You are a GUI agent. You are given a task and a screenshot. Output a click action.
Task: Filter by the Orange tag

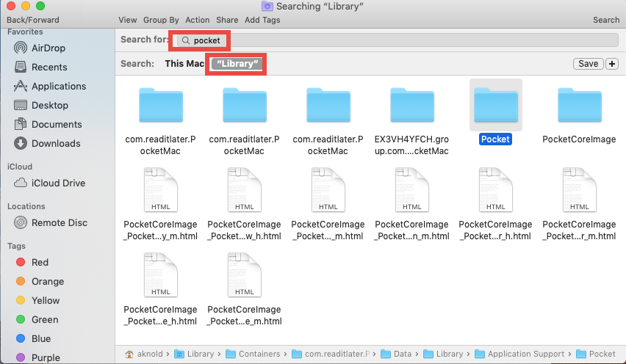(x=40, y=282)
